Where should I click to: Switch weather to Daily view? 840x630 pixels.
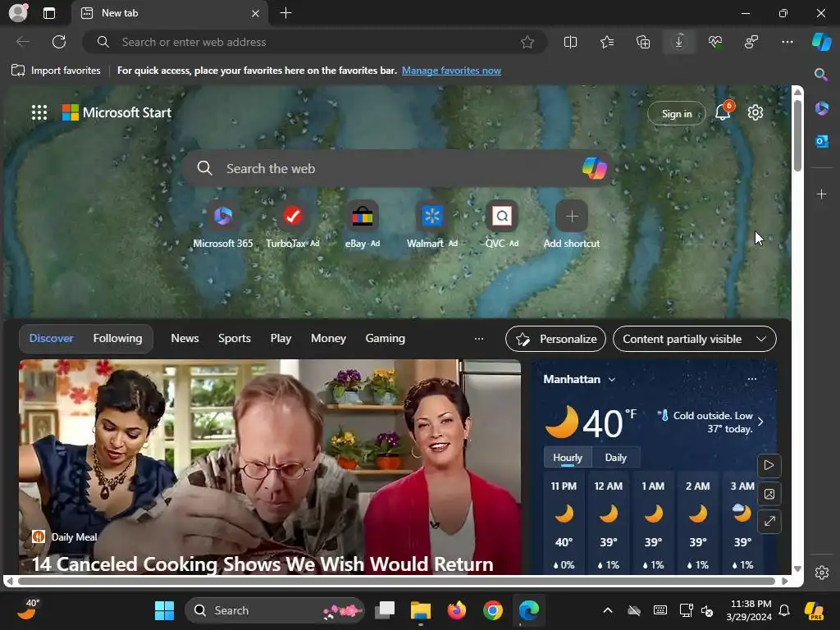tap(615, 458)
